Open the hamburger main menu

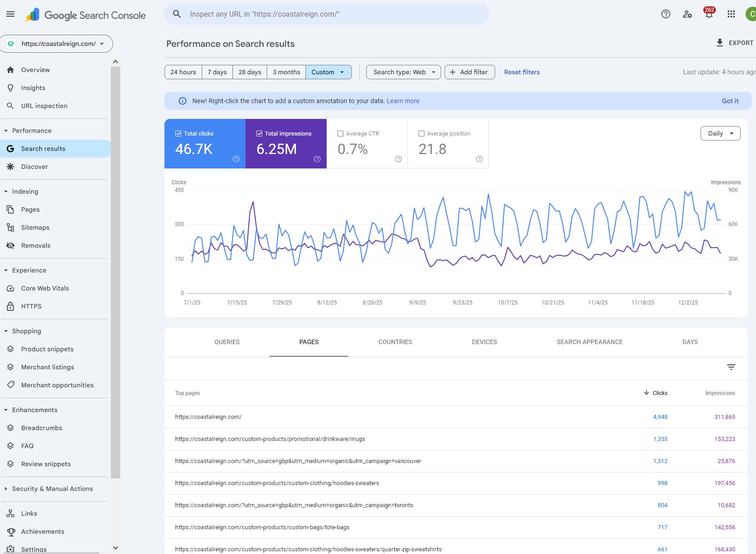(x=10, y=14)
